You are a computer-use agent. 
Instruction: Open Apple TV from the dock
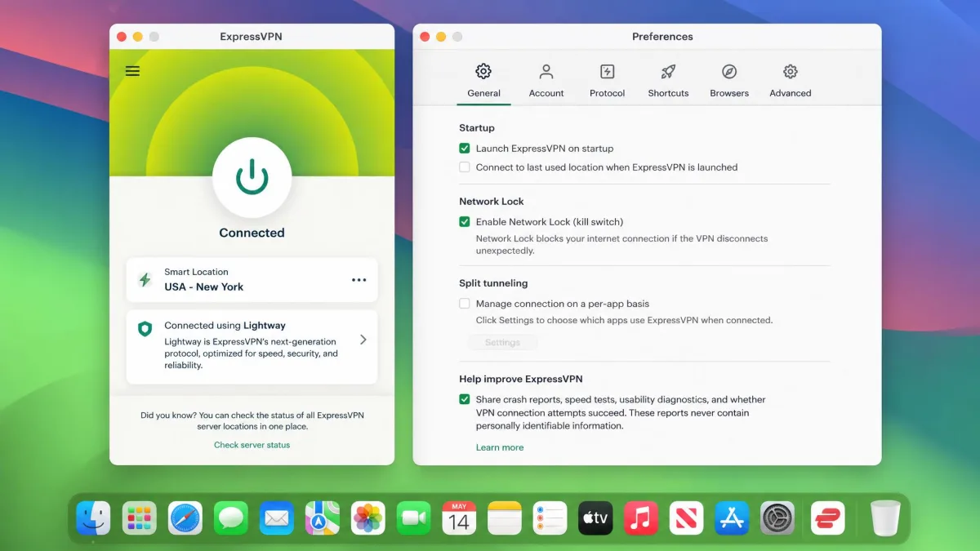(595, 518)
